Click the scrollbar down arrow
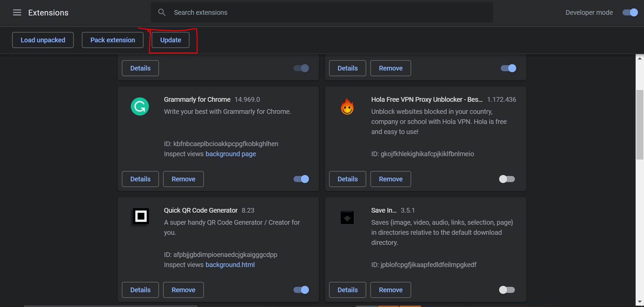This screenshot has height=307, width=644. pyautogui.click(x=639, y=301)
